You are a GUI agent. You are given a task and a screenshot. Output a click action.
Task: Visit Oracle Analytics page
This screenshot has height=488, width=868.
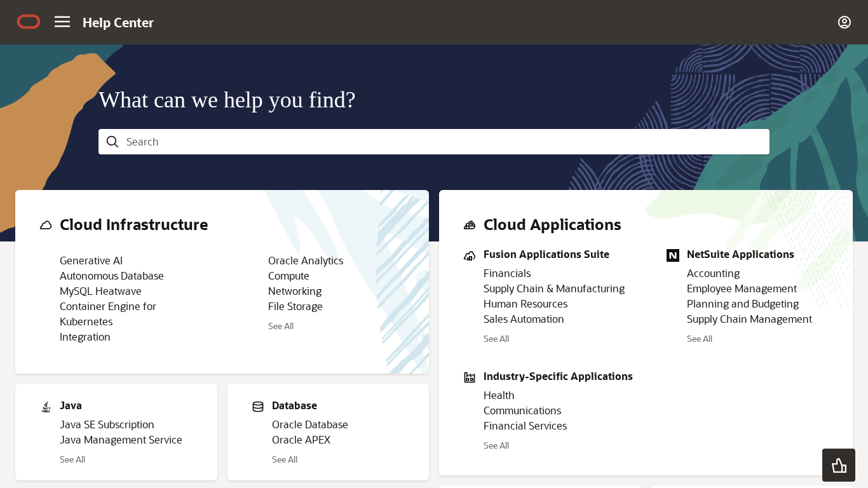click(306, 261)
